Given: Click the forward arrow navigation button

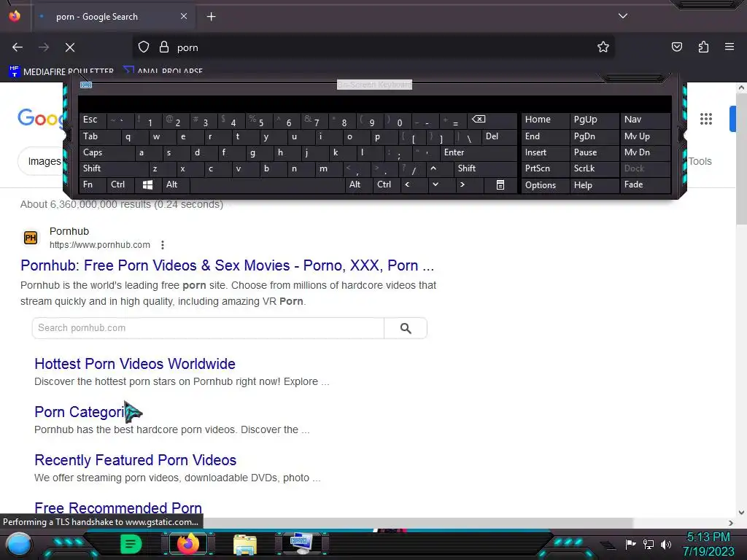Looking at the screenshot, I should [44, 47].
